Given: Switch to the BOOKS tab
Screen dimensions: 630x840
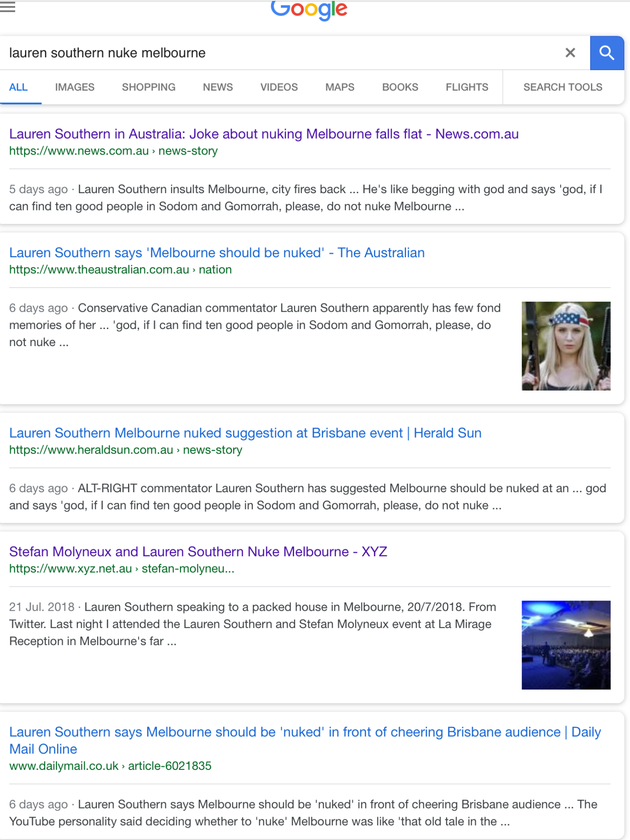Looking at the screenshot, I should pos(400,87).
